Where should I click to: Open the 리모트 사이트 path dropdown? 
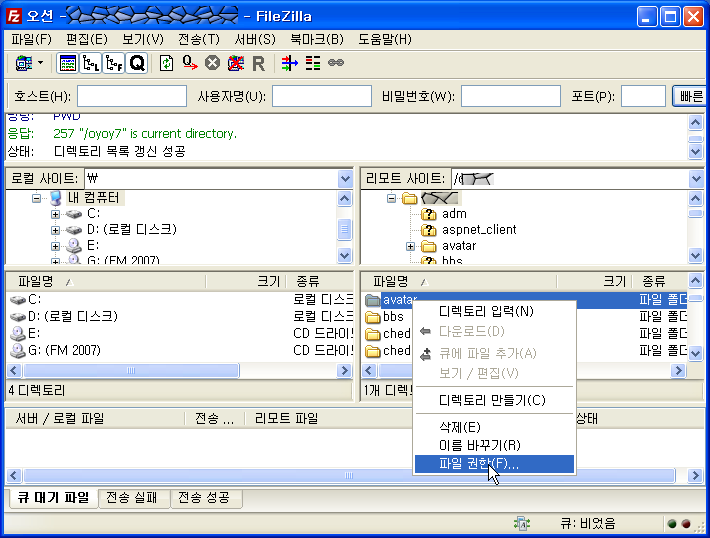696,179
